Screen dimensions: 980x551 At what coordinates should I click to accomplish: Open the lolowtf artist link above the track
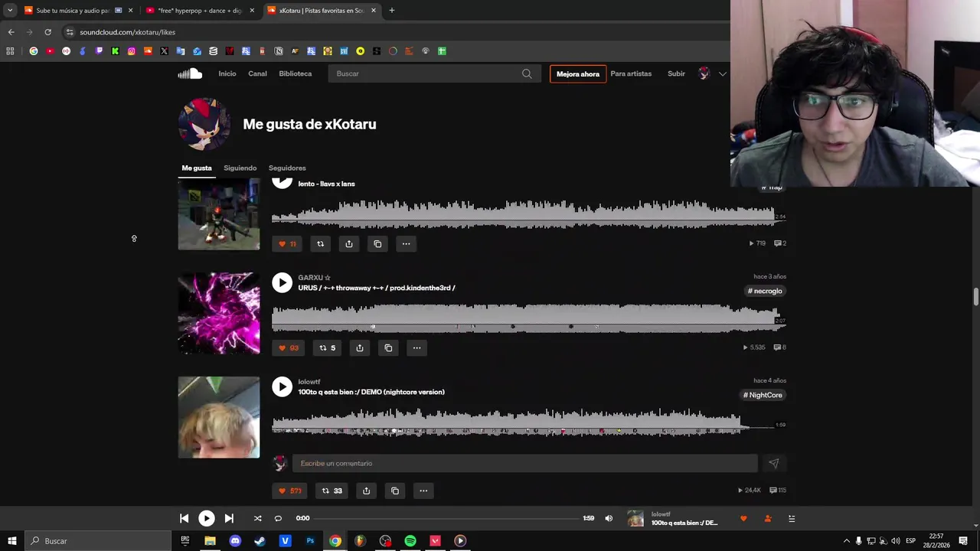point(309,382)
